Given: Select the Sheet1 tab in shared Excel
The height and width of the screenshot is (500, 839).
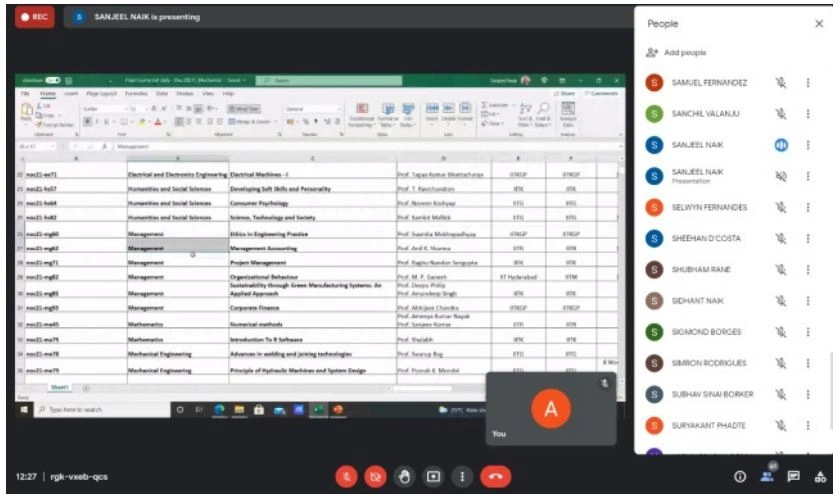Looking at the screenshot, I should click(59, 387).
